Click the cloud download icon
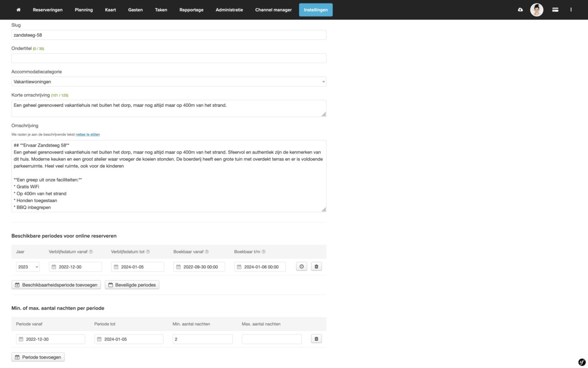Image resolution: width=588 pixels, height=368 pixels. (x=520, y=10)
